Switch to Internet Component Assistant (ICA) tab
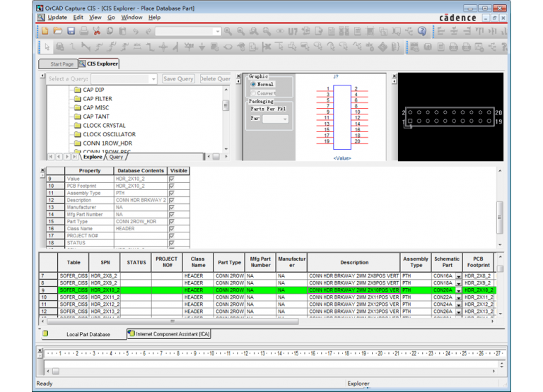Viewport: 543px width, 392px height. pyautogui.click(x=168, y=333)
